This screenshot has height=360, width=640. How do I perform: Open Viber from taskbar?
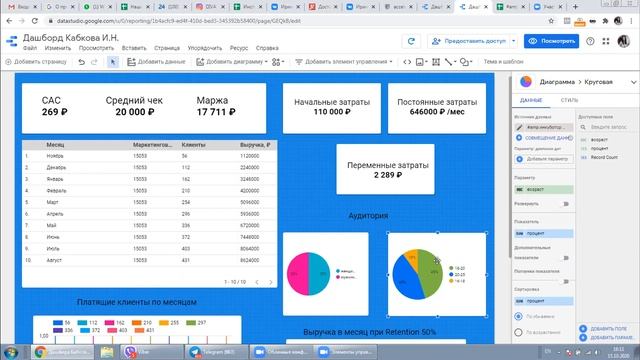(151, 352)
